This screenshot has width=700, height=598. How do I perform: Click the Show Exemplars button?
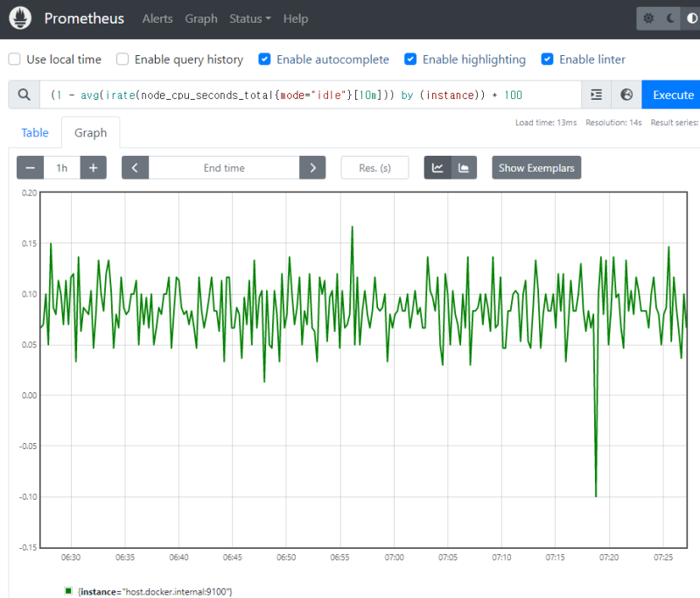pyautogui.click(x=536, y=168)
